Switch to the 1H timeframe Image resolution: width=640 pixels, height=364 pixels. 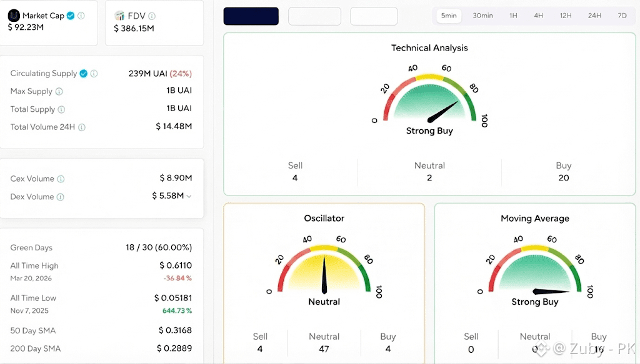pyautogui.click(x=513, y=16)
